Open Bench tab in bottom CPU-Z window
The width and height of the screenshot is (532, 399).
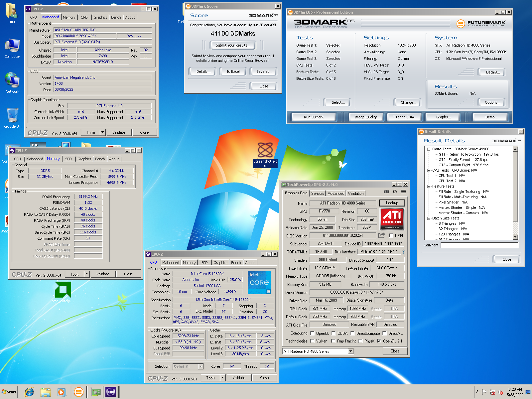pyautogui.click(x=236, y=263)
